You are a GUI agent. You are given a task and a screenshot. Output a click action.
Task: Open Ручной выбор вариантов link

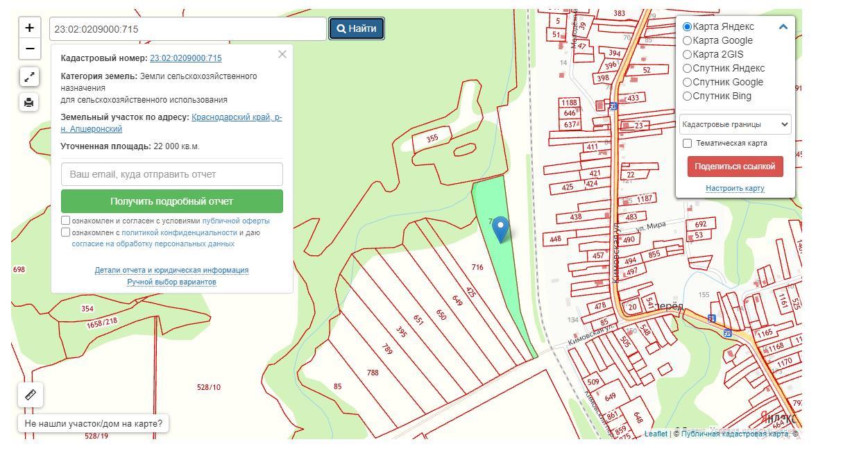(171, 282)
